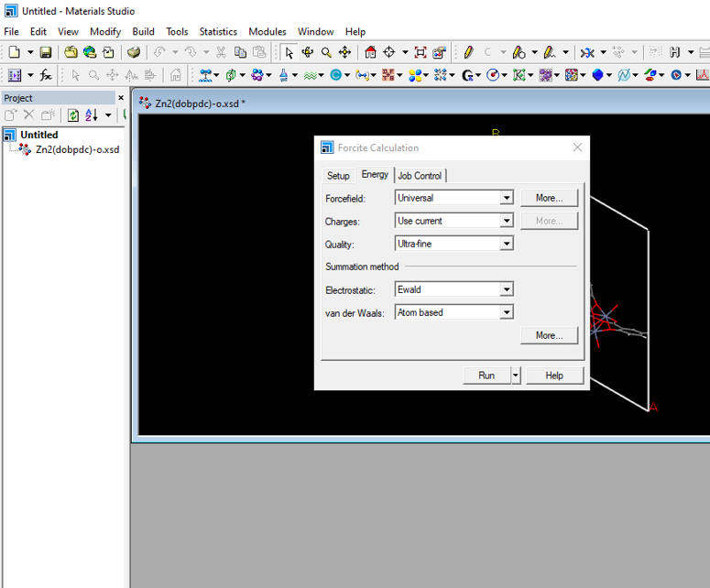
Task: Select the Translation move tool
Action: 344,52
